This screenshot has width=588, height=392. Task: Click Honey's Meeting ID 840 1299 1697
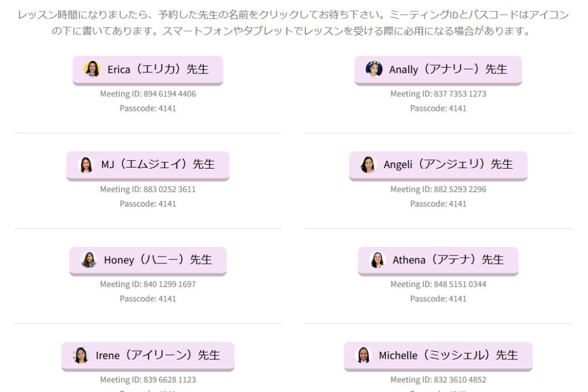coord(148,284)
